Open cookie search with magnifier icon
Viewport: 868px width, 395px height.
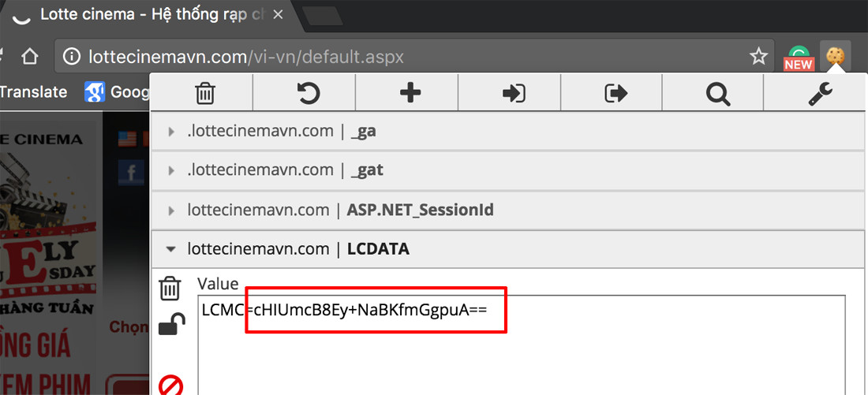pyautogui.click(x=717, y=93)
